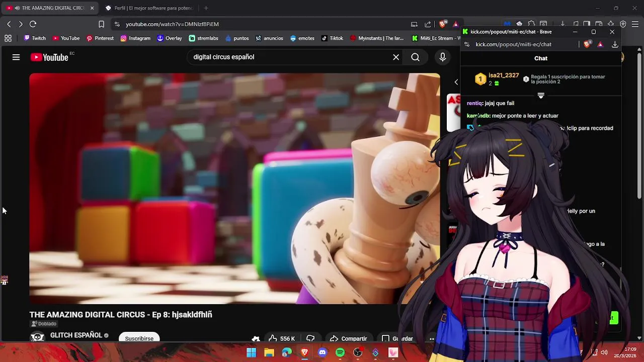Run the YouTube search with magnifier button
The image size is (644, 362).
pos(416,57)
